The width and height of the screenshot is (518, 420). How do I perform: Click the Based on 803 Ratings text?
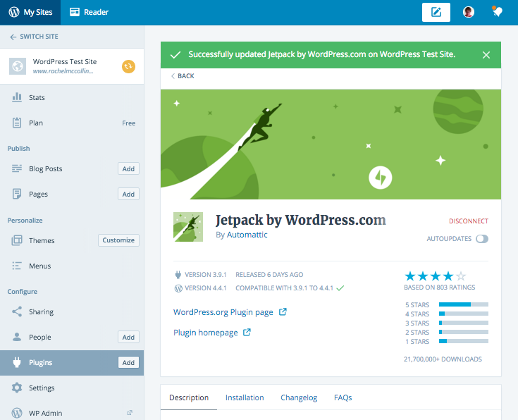(439, 287)
